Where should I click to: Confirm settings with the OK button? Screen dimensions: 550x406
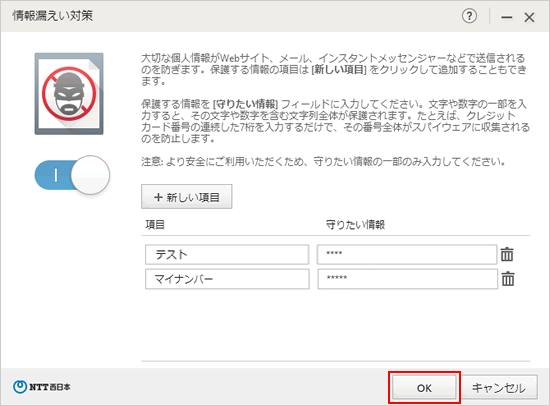click(x=424, y=388)
